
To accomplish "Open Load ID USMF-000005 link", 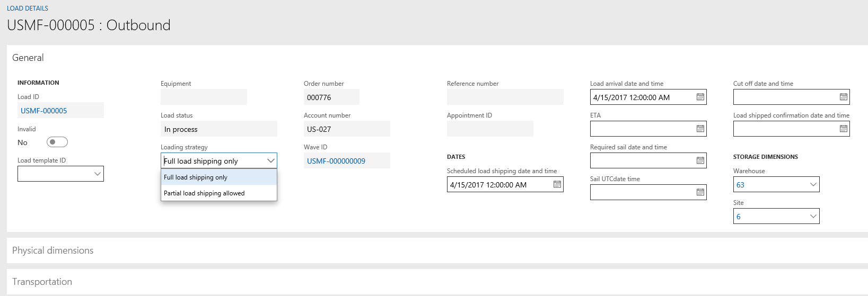I will pos(44,111).
